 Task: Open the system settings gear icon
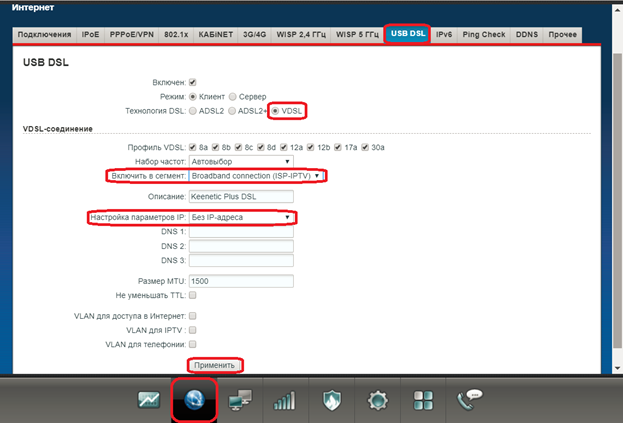tap(377, 400)
